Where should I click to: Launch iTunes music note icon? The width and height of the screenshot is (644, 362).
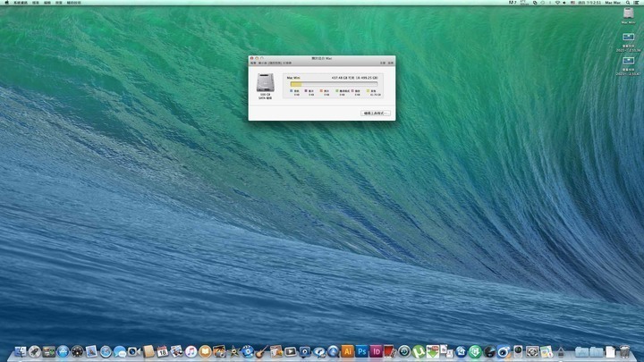coord(191,352)
